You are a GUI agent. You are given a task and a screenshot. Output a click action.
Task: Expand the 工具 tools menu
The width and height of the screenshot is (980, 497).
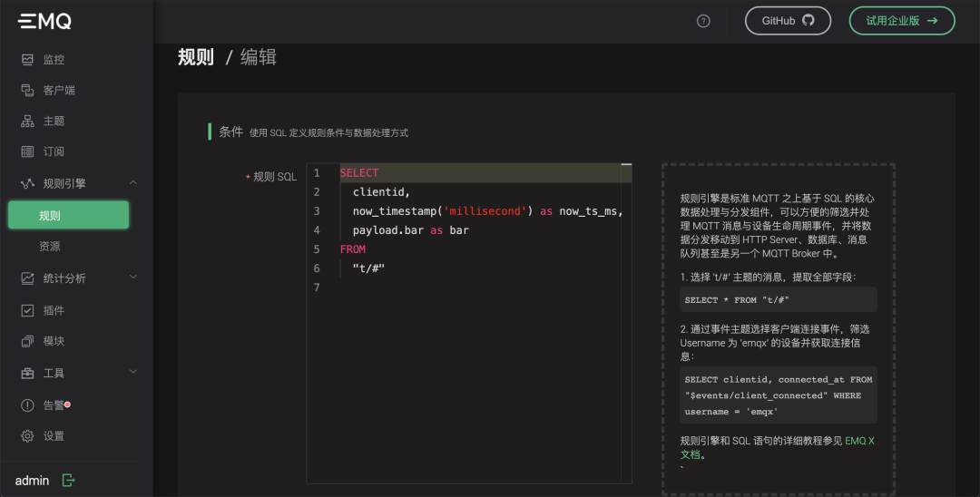pyautogui.click(x=133, y=372)
